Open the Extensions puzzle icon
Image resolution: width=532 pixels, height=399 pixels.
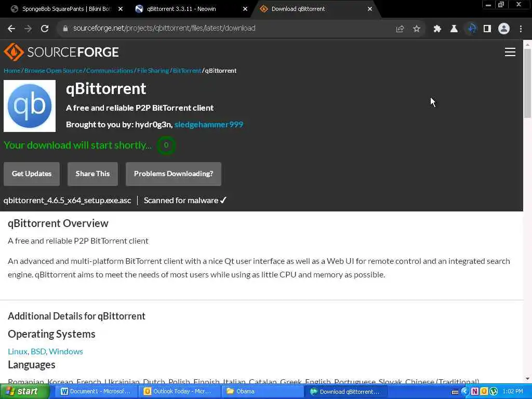click(x=437, y=29)
